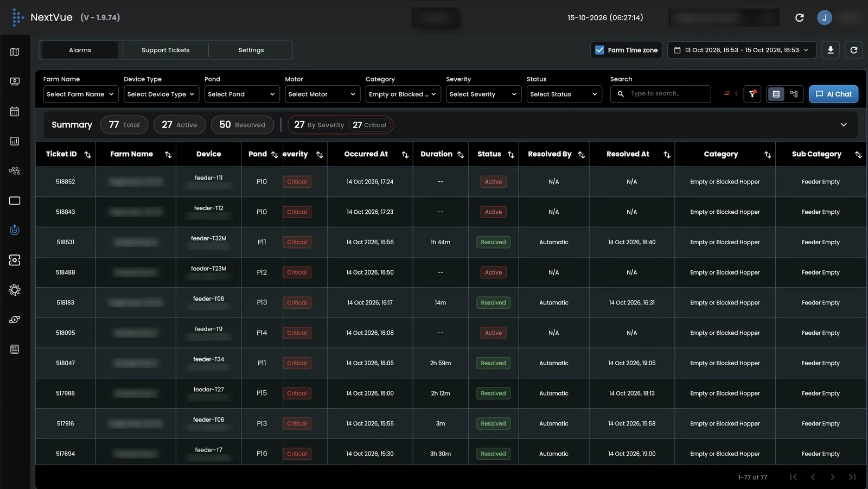This screenshot has width=868, height=489.
Task: Open the calendar sidebar icon
Action: point(15,111)
